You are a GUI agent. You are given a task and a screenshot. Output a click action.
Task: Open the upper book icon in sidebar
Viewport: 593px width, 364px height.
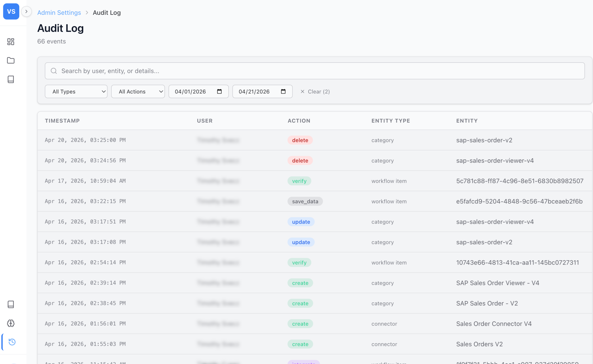tap(11, 79)
